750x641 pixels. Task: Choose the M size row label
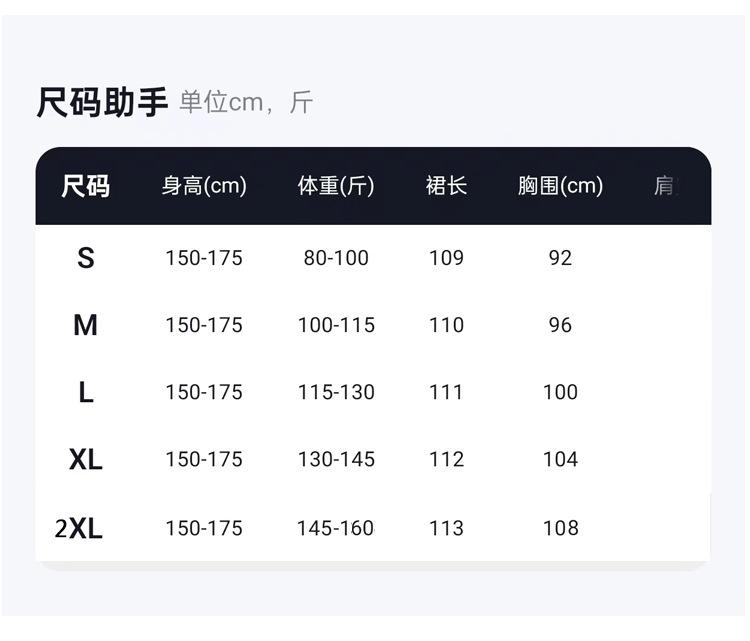(x=86, y=325)
